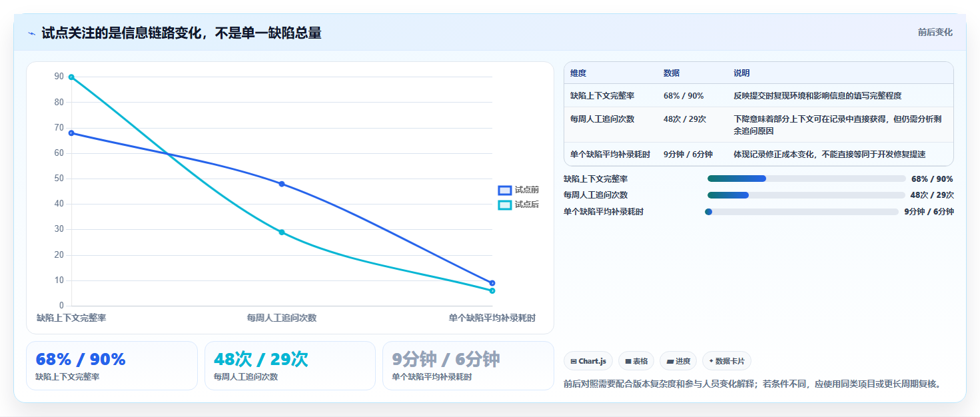Click table cell 缺陷上下文完整率

(602, 96)
